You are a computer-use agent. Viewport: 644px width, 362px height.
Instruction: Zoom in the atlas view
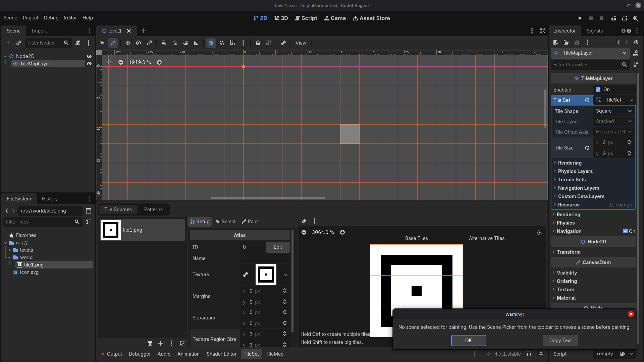pyautogui.click(x=342, y=232)
